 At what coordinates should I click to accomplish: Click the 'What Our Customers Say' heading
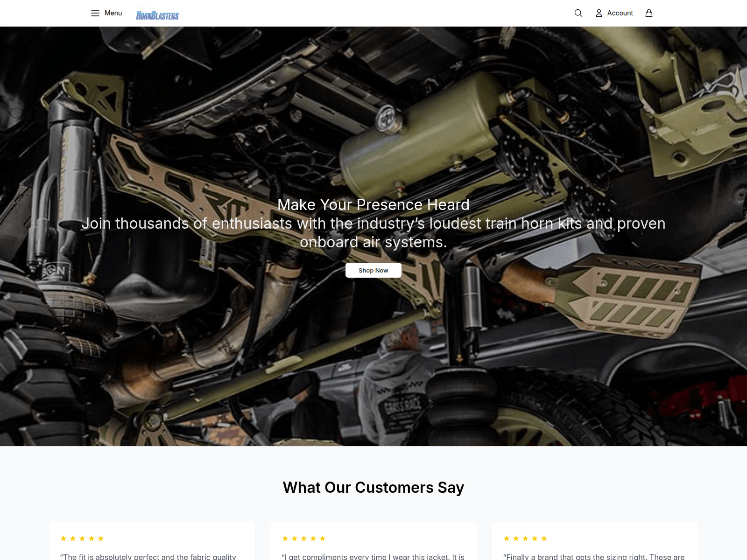tap(373, 487)
